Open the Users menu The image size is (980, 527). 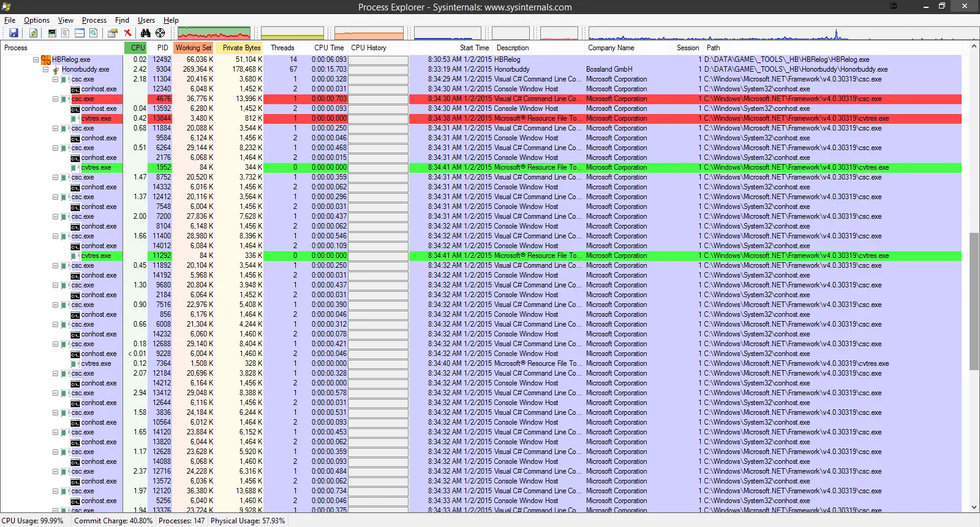146,20
